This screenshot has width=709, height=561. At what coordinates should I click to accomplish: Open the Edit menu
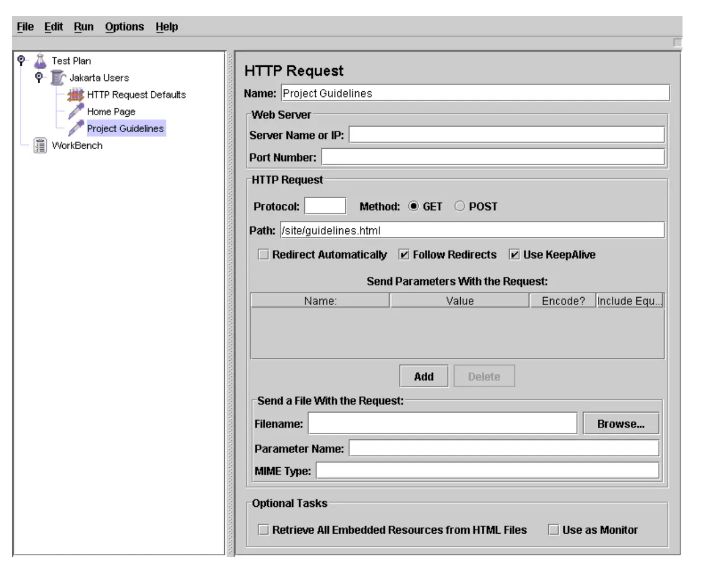(53, 27)
